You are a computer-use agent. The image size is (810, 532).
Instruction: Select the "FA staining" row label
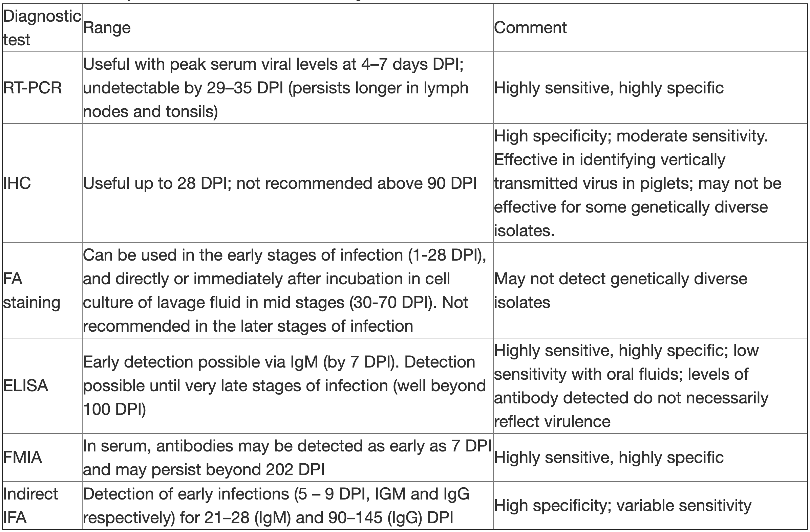pos(31,290)
